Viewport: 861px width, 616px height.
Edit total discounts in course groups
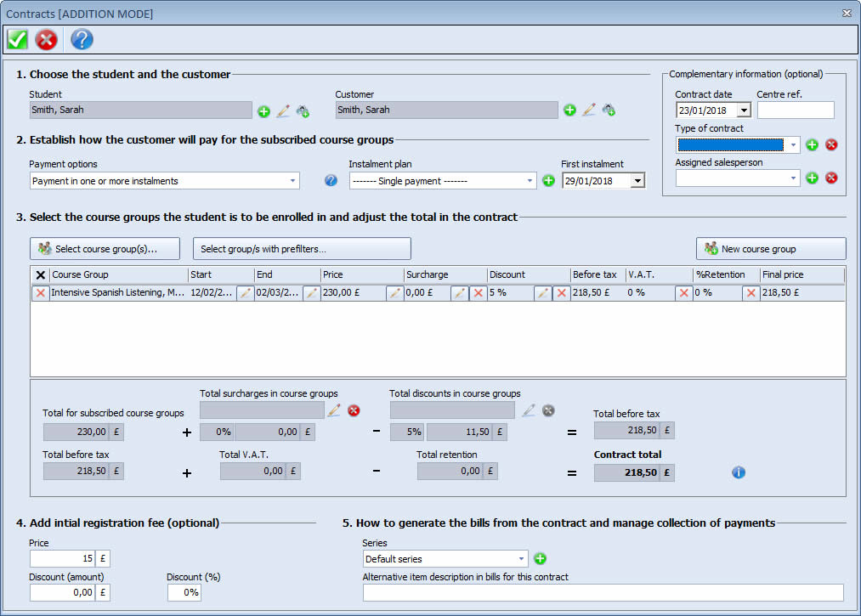pyautogui.click(x=529, y=410)
